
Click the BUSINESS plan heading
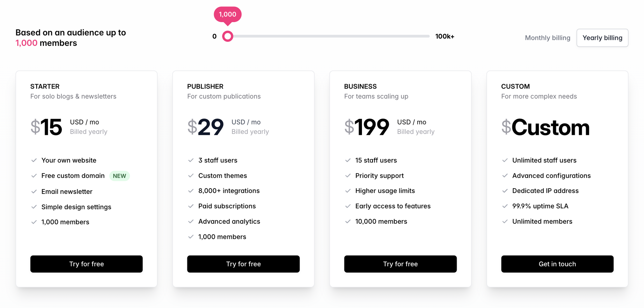click(x=360, y=86)
